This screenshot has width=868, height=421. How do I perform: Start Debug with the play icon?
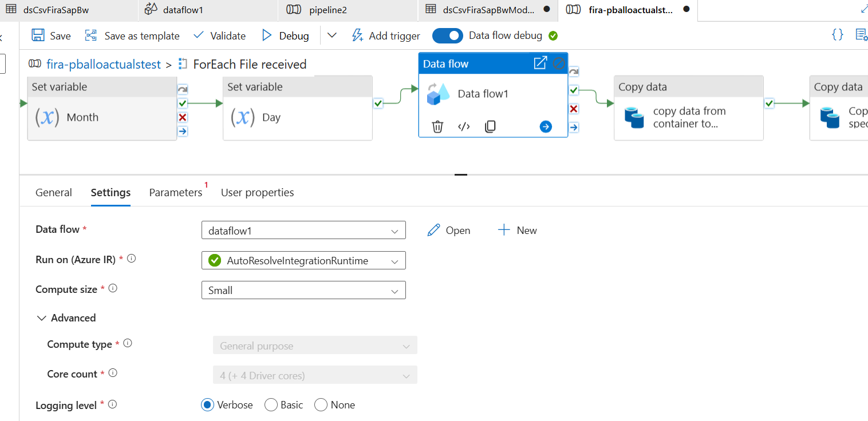[267, 35]
